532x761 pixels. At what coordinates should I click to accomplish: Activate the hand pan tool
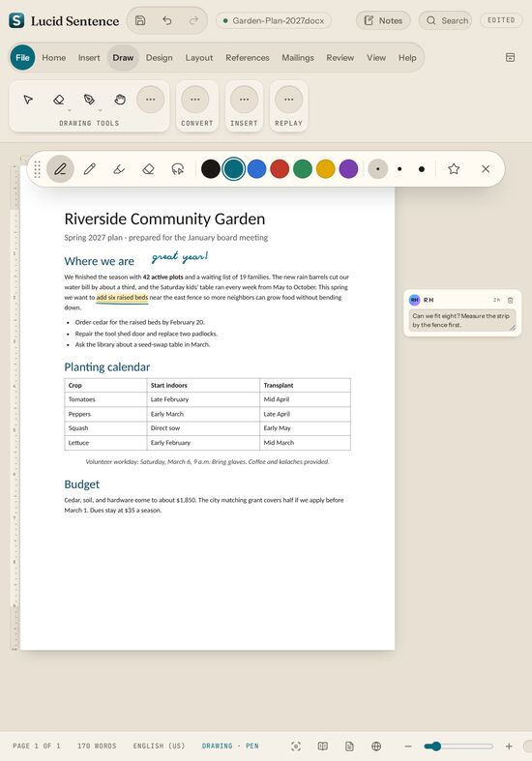tap(120, 100)
